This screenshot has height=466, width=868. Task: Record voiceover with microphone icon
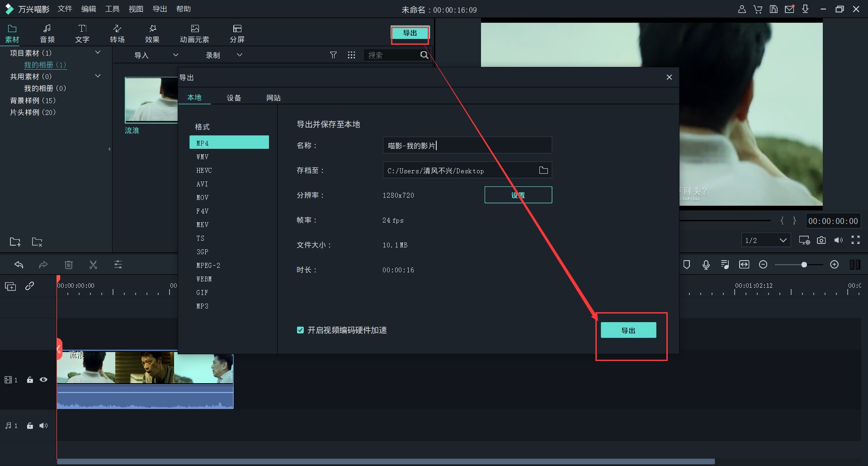(x=706, y=265)
